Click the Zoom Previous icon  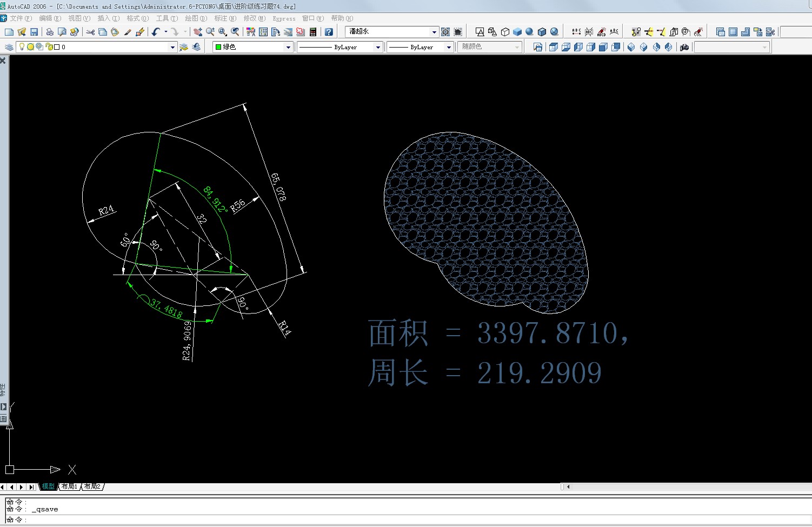(235, 32)
